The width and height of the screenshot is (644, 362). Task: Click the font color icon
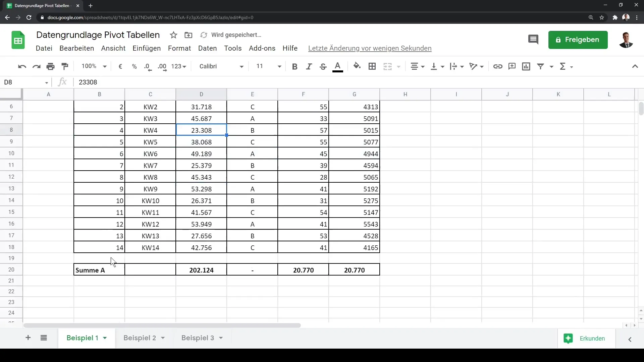click(x=337, y=66)
